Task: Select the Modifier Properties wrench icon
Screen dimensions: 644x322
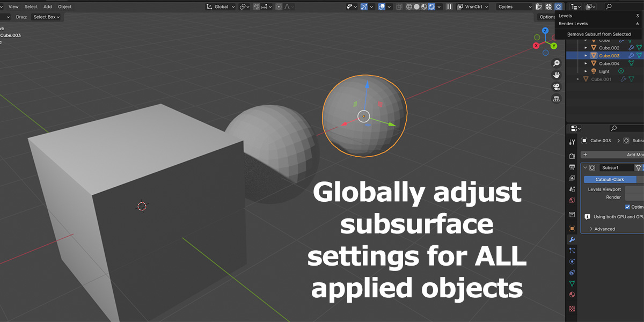Action: (x=572, y=240)
